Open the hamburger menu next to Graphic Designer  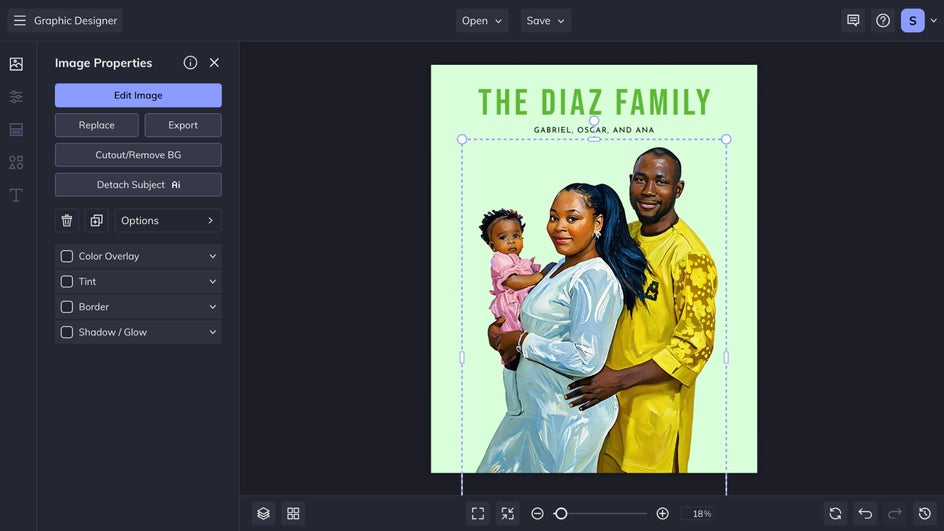tap(20, 20)
